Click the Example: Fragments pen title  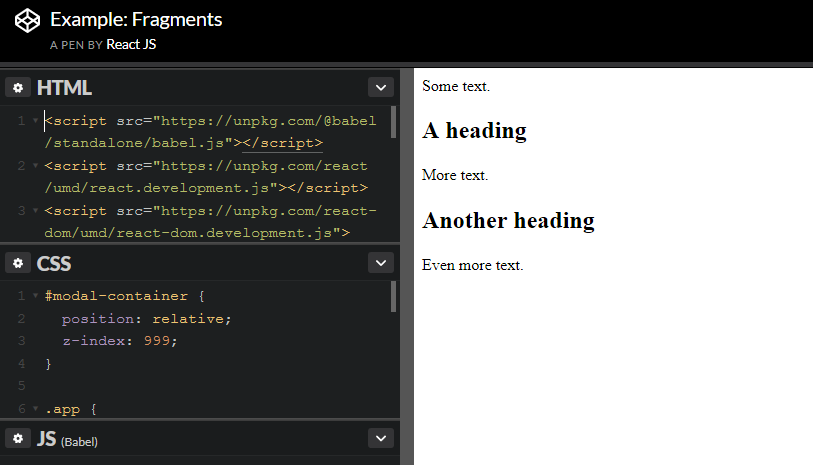(136, 19)
